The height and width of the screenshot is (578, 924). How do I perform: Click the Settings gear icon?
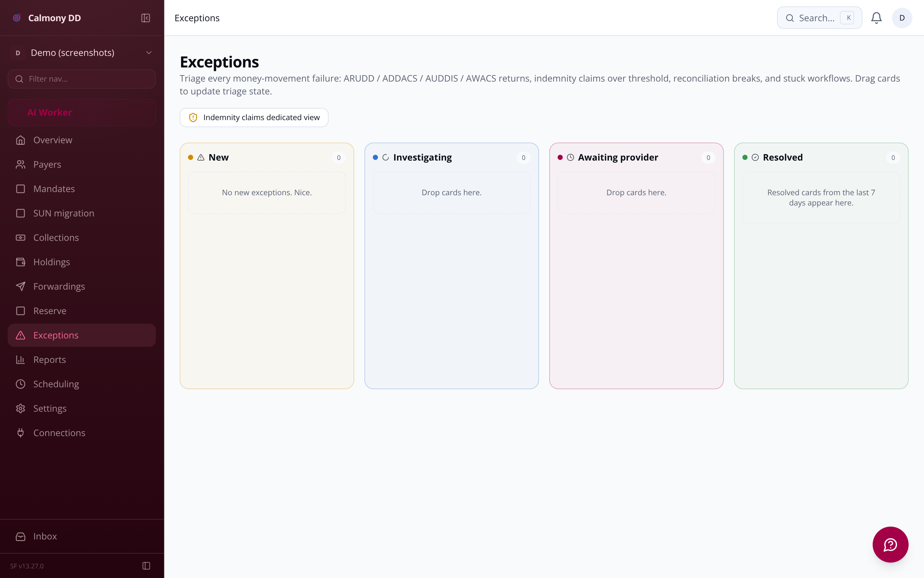[21, 409]
